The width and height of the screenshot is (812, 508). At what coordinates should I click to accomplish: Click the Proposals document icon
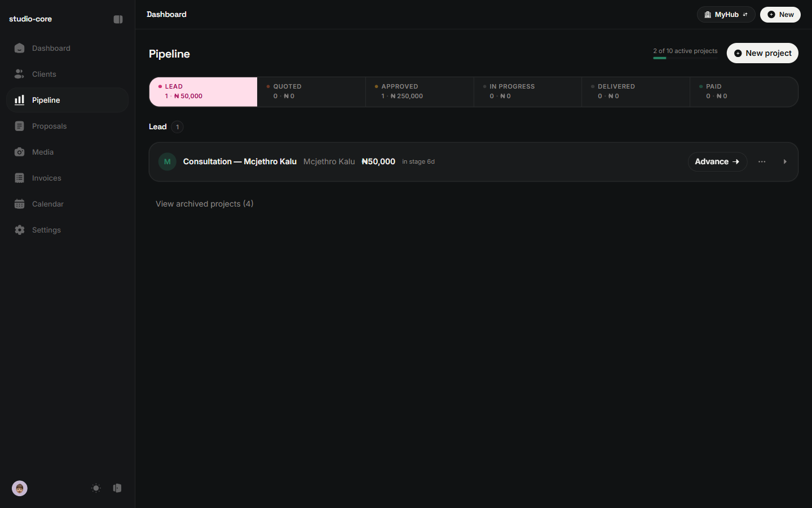[19, 126]
